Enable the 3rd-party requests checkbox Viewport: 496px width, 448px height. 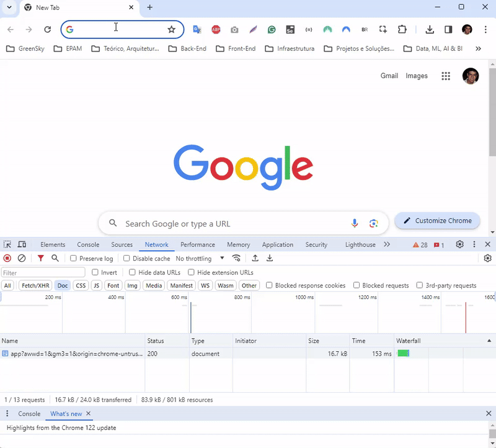[x=420, y=285]
